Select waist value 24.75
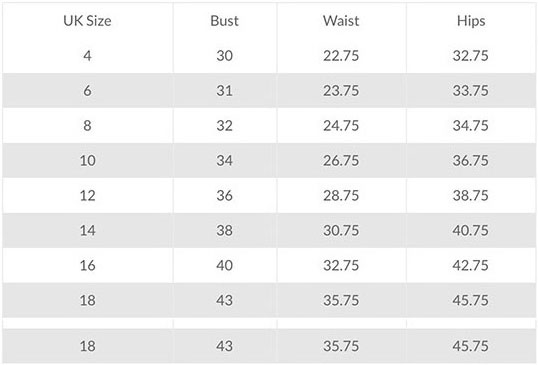This screenshot has width=538, height=365. point(341,126)
